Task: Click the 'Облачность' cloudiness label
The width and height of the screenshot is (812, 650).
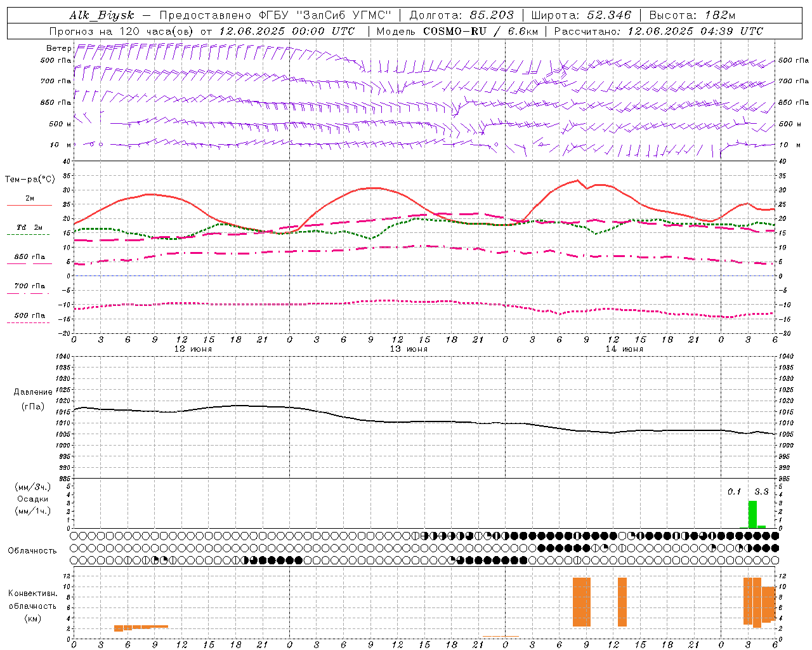Action: pos(32,550)
